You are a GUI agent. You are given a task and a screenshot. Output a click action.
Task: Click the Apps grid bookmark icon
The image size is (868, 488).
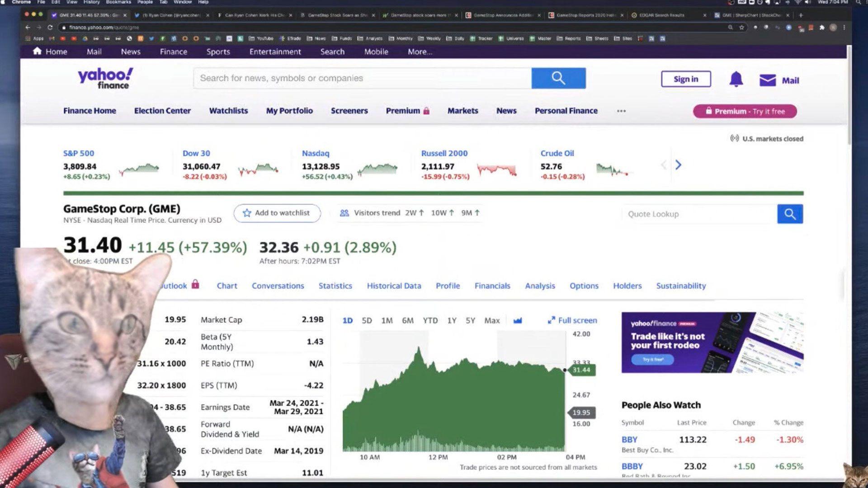click(28, 38)
